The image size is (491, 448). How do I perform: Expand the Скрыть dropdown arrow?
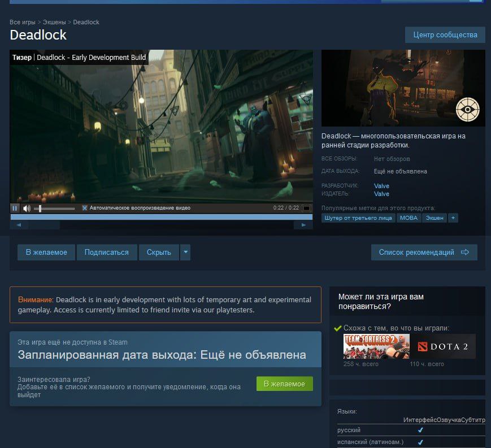pos(185,253)
